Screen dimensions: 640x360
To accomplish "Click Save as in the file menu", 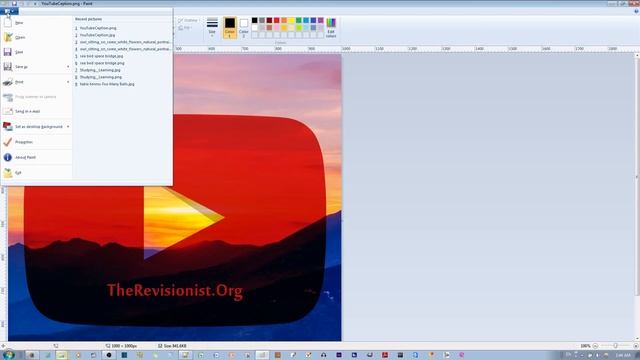I will [33, 67].
